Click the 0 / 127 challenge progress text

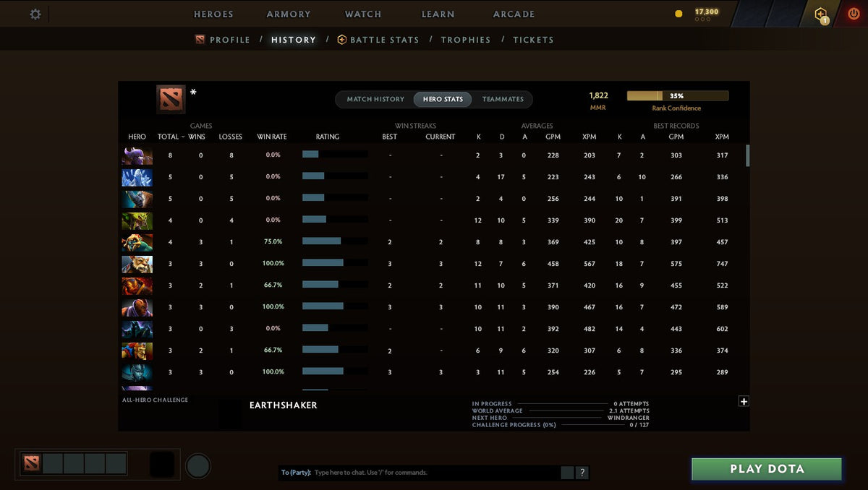[639, 425]
